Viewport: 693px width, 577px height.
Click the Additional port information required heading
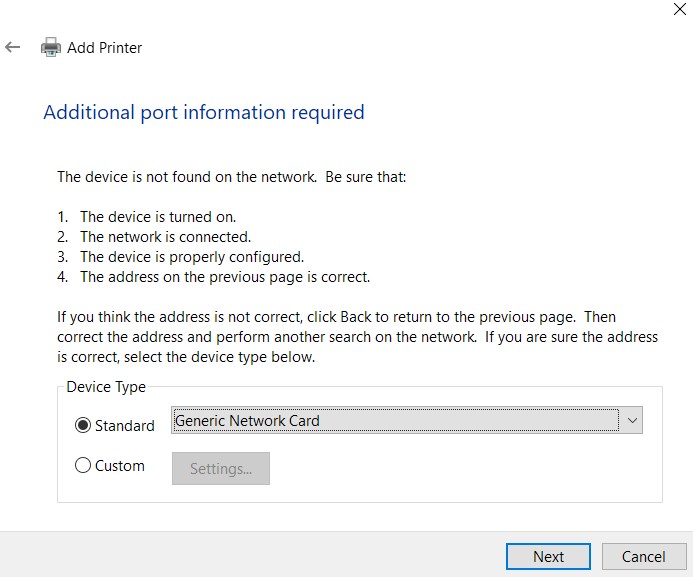[204, 113]
